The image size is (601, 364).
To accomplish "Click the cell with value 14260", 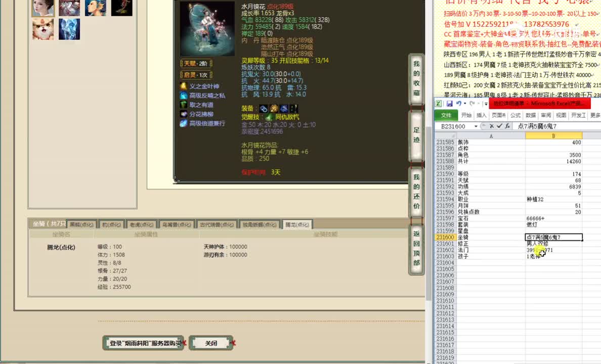I will point(553,161).
